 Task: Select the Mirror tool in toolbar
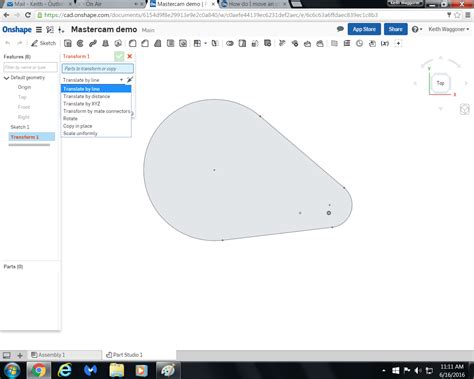click(x=215, y=43)
